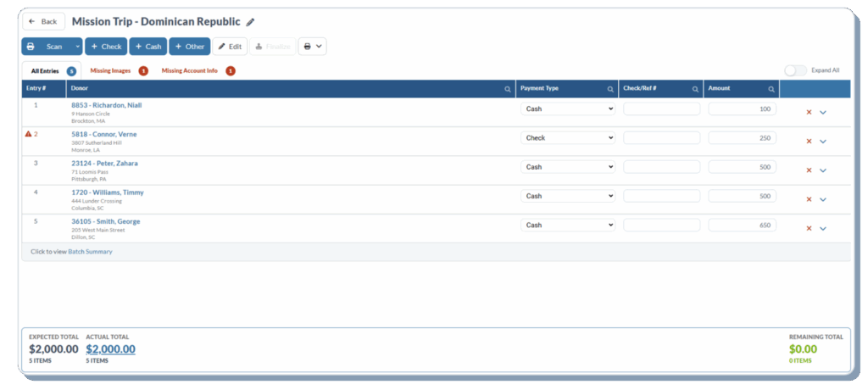Screen dimensions: 868x390
Task: Click the Entry # column header
Action: [x=44, y=89]
